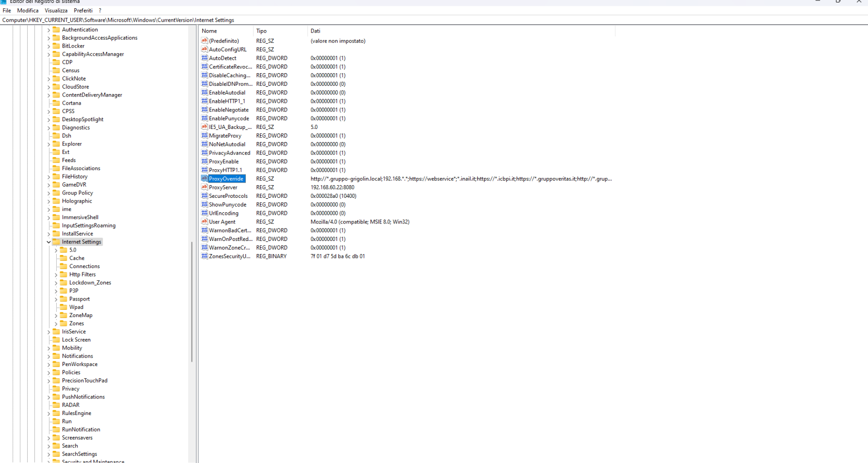Sort values by the Nome column header
This screenshot has height=463, width=868.
click(226, 31)
